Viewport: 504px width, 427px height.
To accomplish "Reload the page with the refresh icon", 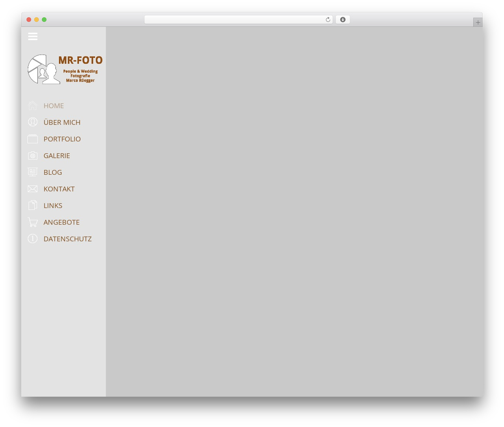I will click(328, 20).
